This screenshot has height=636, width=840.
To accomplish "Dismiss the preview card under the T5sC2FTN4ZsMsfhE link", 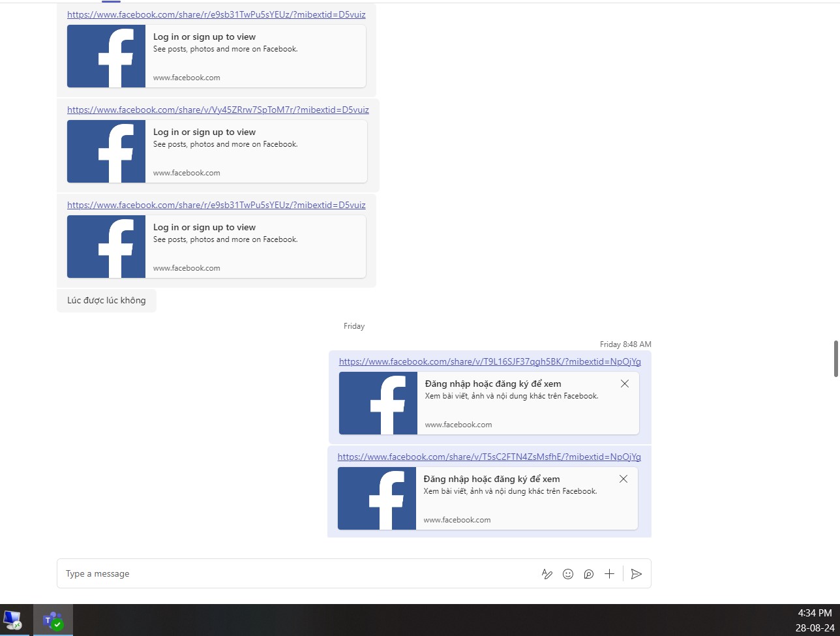I will (x=623, y=479).
